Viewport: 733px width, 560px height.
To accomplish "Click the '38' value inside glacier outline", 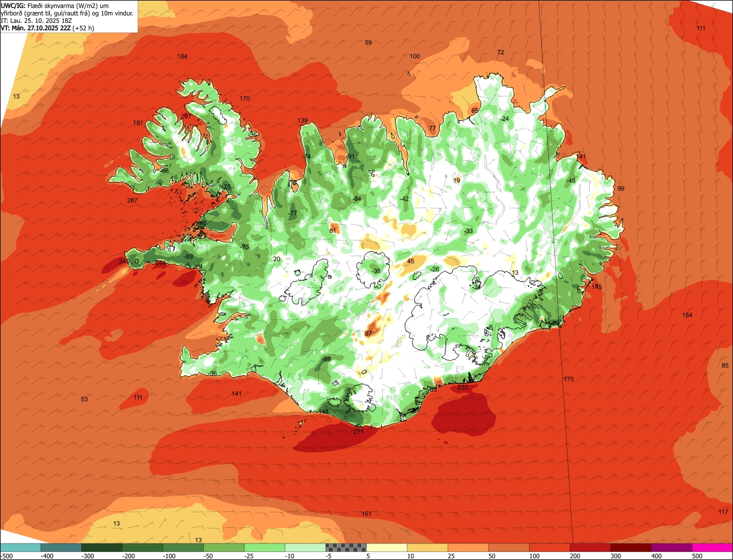I will coord(377,271).
